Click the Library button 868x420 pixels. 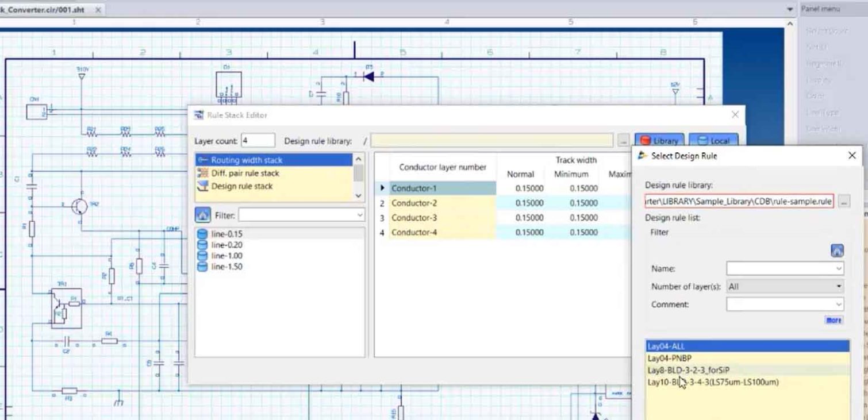[x=659, y=141]
